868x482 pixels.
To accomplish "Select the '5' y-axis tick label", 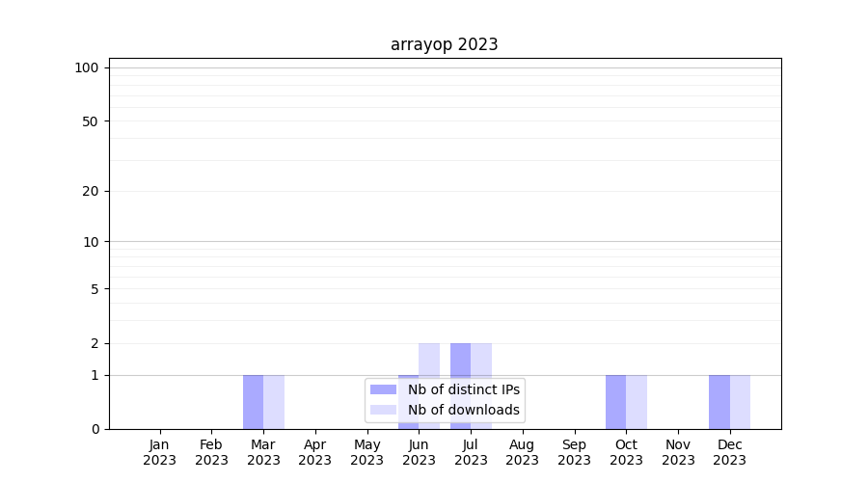I will 95,288.
